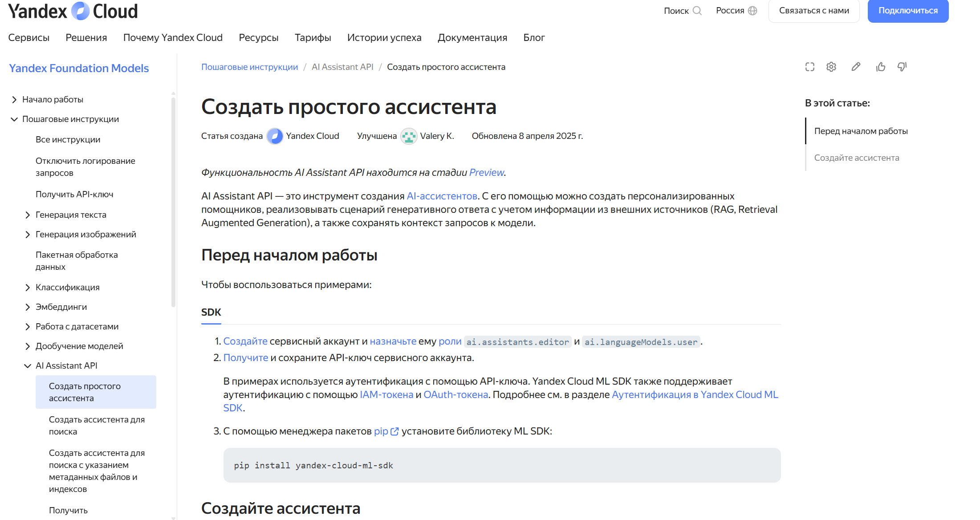The image size is (980, 520).
Task: Open the AI-ассистентов link
Action: coord(442,196)
